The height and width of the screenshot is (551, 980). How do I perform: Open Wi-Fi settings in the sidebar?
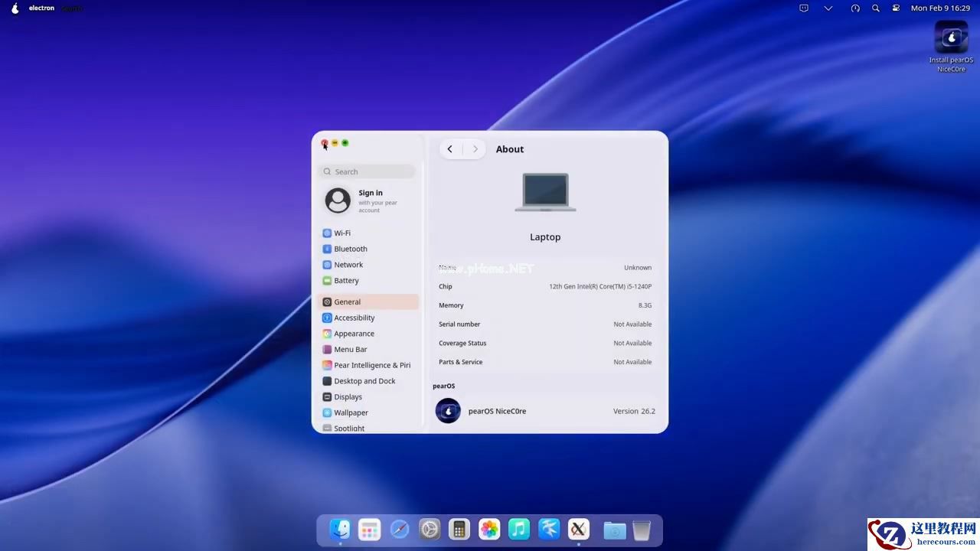[x=342, y=233]
